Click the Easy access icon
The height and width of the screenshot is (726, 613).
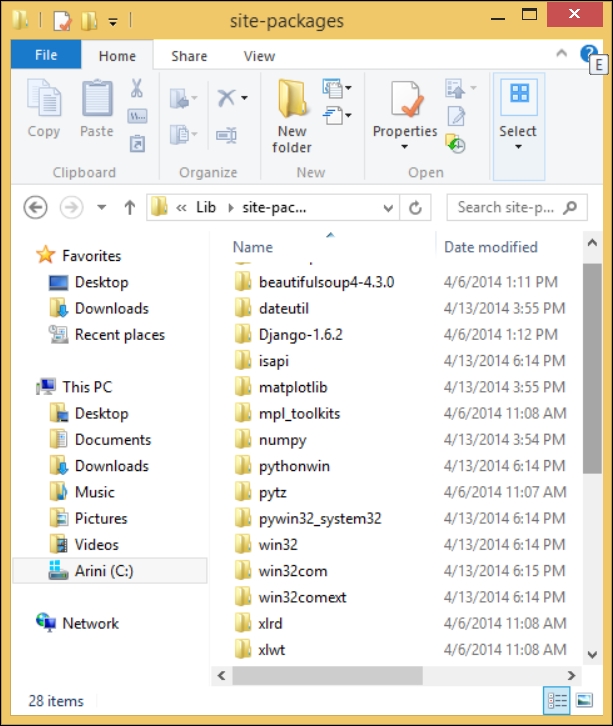[332, 115]
